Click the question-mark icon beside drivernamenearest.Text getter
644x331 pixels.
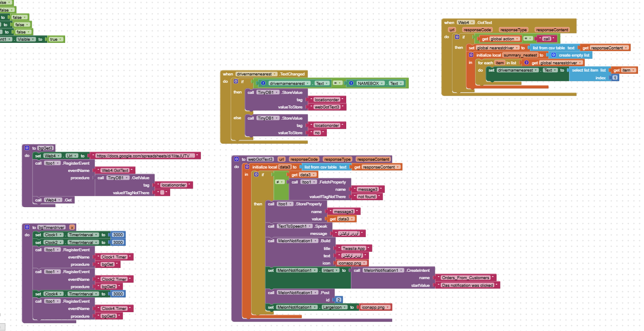point(264,84)
